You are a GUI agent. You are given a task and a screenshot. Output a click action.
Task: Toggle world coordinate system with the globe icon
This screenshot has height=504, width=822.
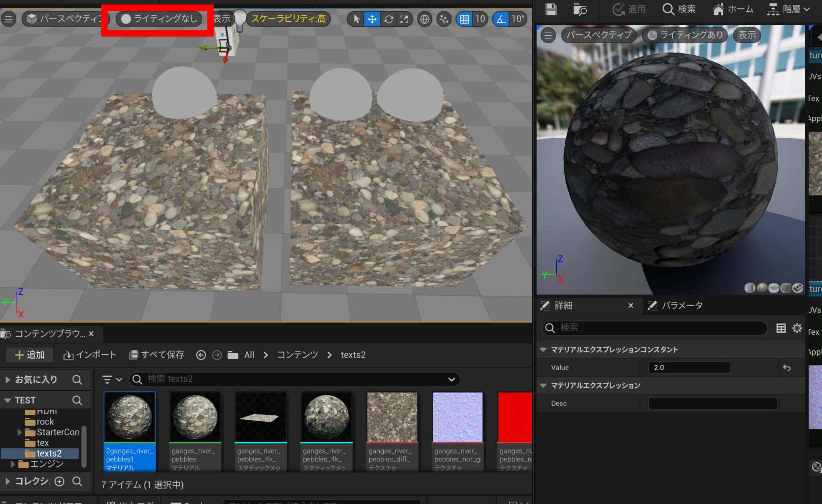pos(425,19)
